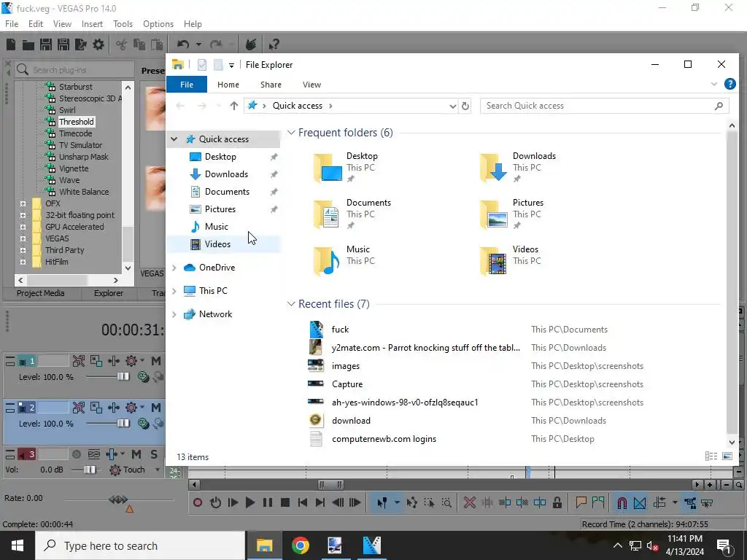The image size is (747, 560).
Task: Click the red Delete X icon
Action: (470, 502)
